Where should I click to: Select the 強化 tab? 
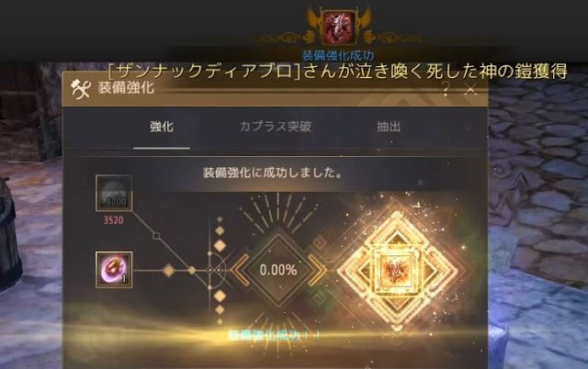(162, 127)
